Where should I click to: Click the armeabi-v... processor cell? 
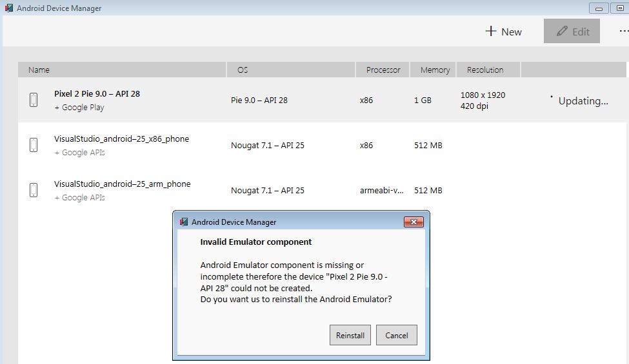tap(381, 191)
